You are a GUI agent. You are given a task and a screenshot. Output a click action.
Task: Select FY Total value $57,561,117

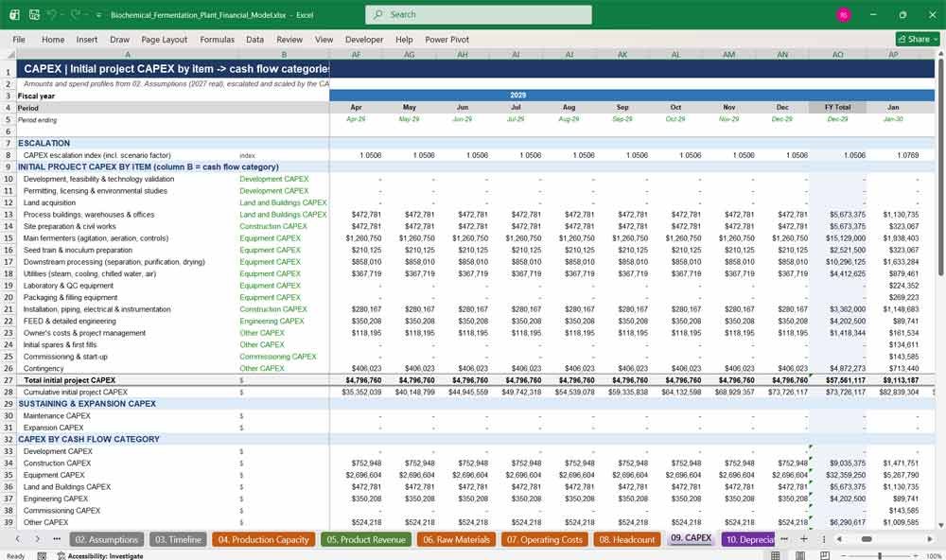coord(838,380)
